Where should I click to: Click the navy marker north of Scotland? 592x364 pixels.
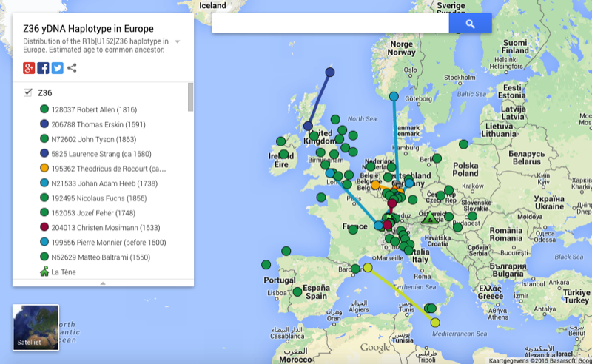(x=330, y=72)
